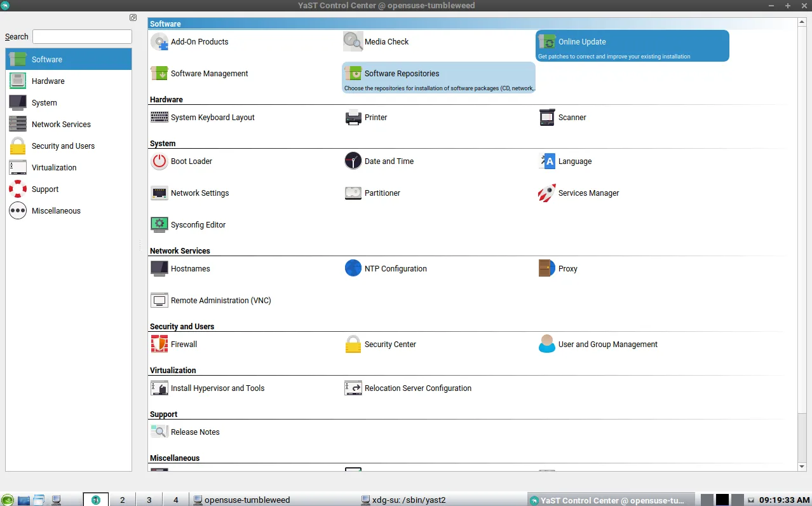
Task: Select Security and Users sidebar category
Action: click(x=63, y=146)
